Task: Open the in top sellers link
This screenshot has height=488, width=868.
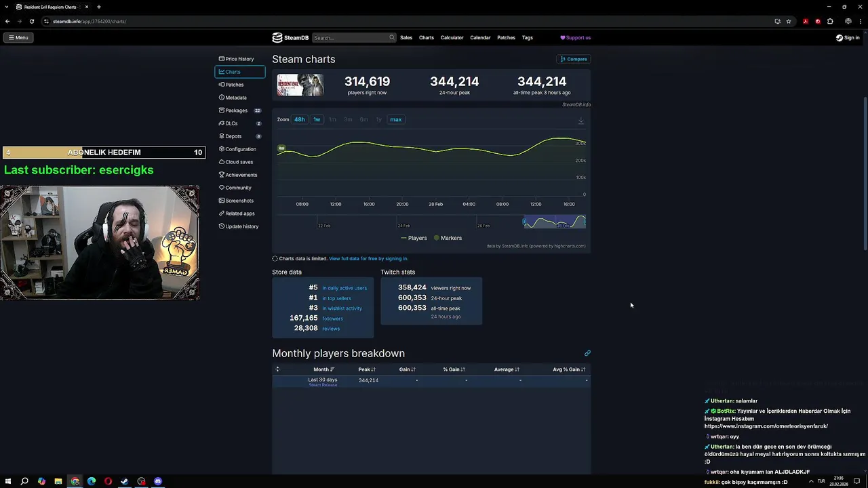Action: pos(336,298)
